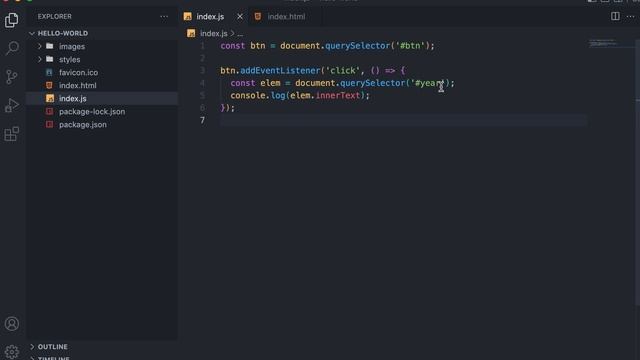Place cursor on elem.innerText expression
The height and width of the screenshot is (360, 640).
[325, 96]
